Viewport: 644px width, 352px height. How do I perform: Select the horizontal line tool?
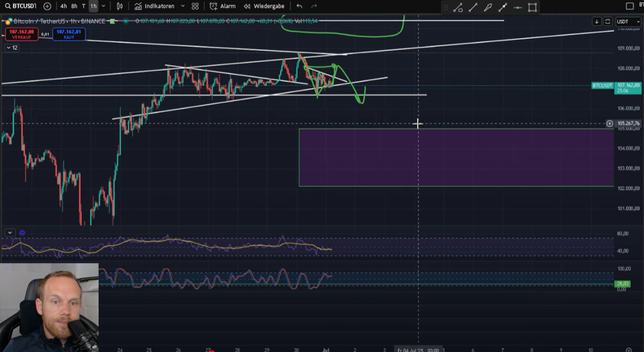pyautogui.click(x=517, y=8)
